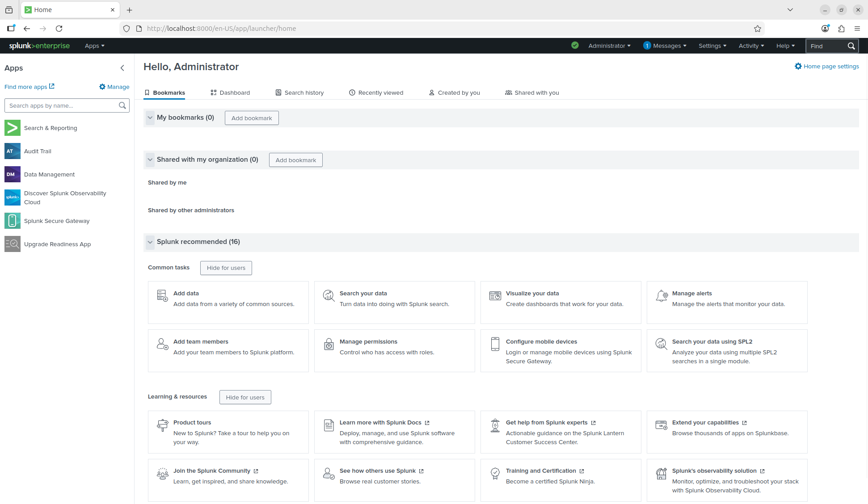Open the Apps dropdown menu

tap(94, 46)
